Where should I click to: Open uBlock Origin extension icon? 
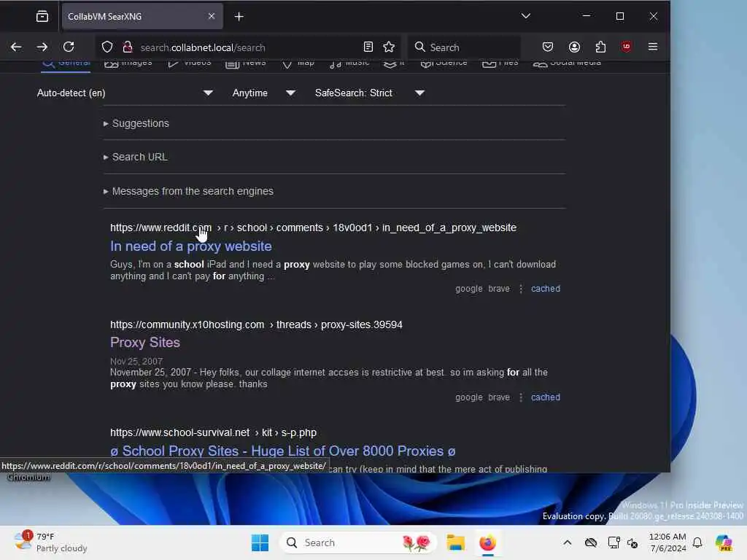coord(626,47)
